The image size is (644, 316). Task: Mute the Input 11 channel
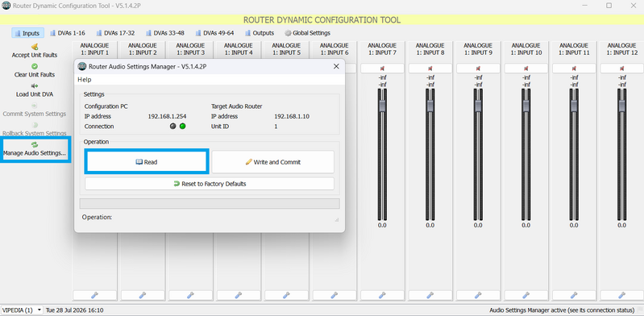(574, 69)
